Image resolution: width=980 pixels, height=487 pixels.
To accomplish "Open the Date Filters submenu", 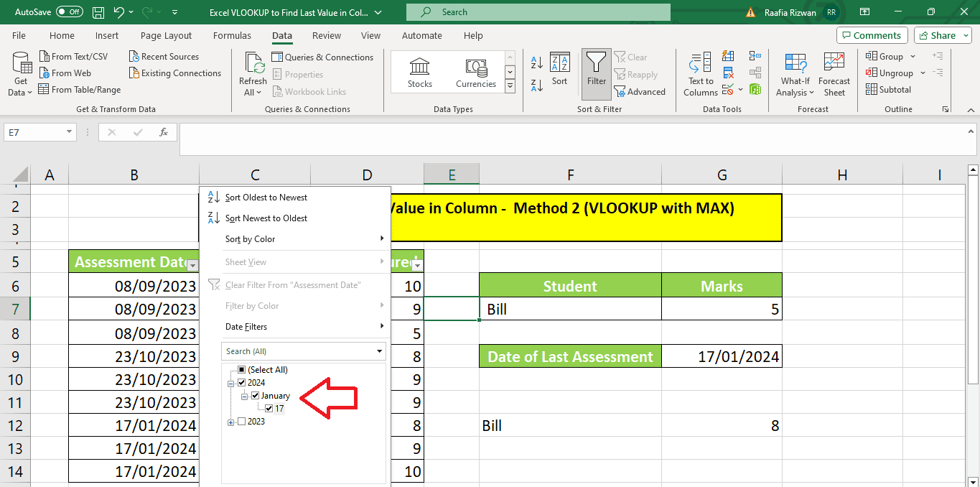I will pos(247,326).
